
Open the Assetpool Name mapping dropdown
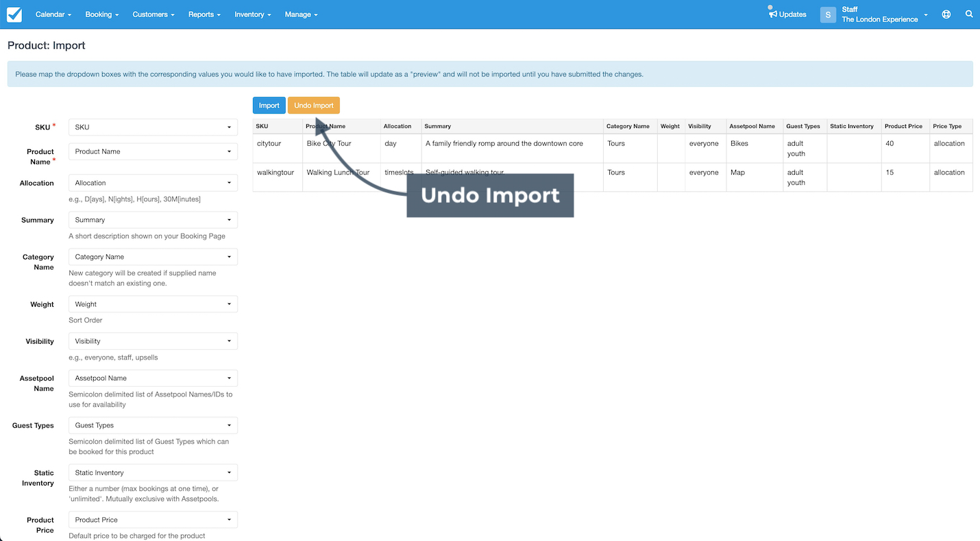tap(153, 378)
